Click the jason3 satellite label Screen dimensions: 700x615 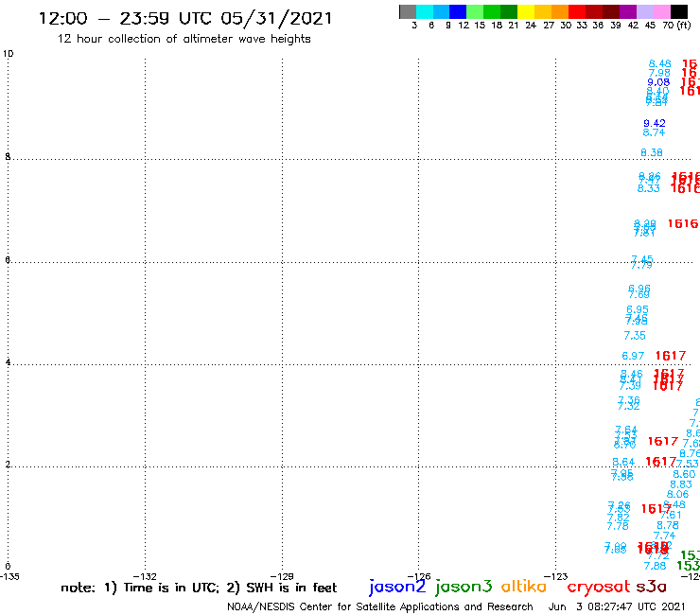[x=464, y=587]
